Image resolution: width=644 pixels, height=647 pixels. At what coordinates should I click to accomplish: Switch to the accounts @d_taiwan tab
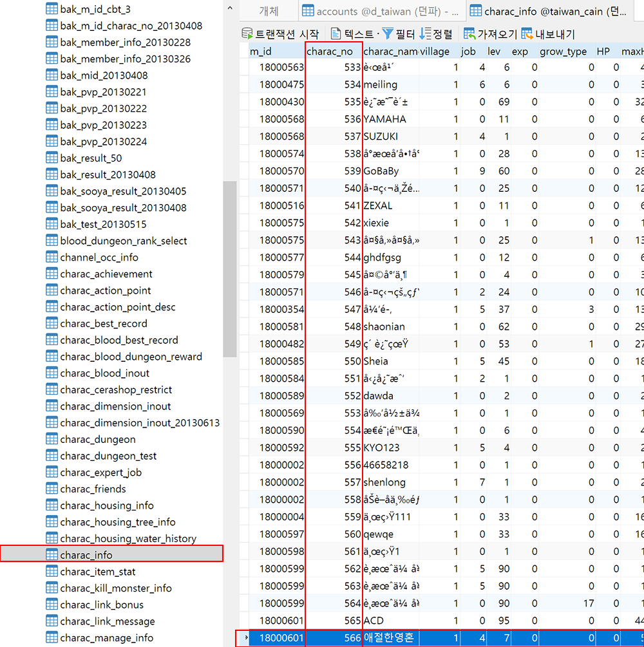click(x=383, y=11)
